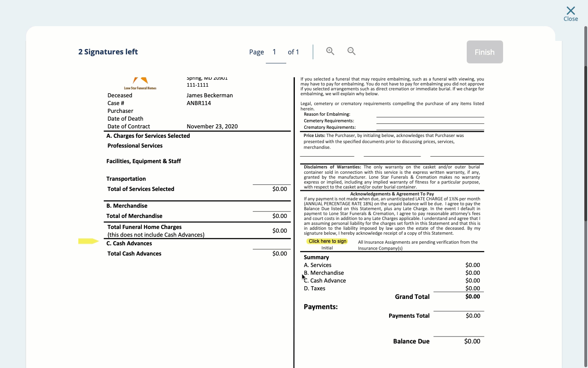Click the zoom out magnifier icon

352,51
